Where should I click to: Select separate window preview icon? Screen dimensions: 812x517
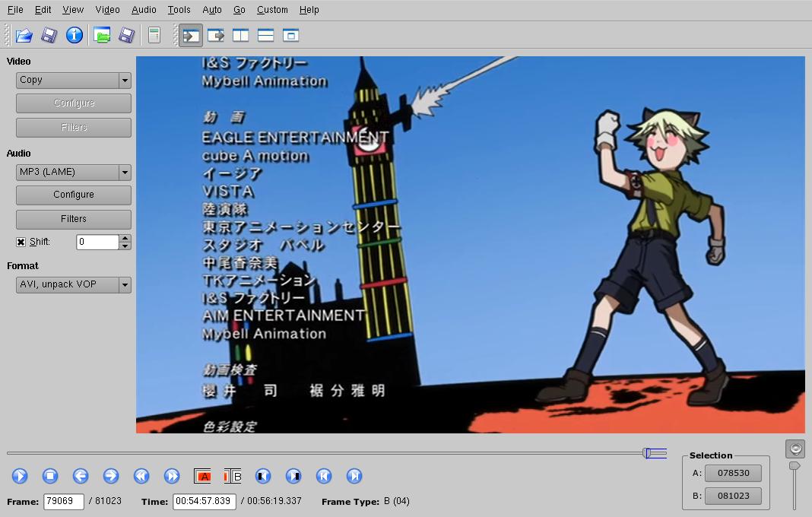[291, 35]
